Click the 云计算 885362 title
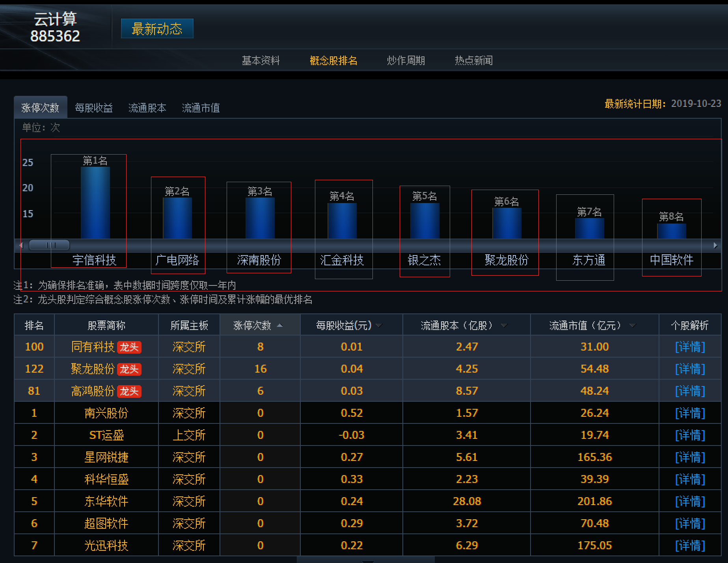The height and width of the screenshot is (563, 728). [x=55, y=27]
